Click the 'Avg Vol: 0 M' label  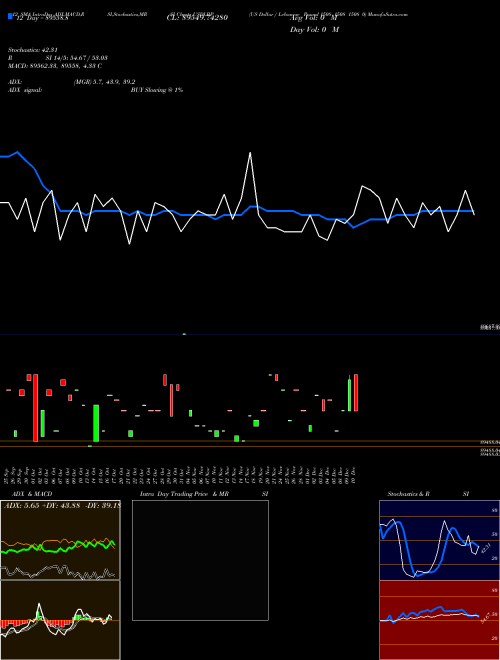pyautogui.click(x=314, y=18)
